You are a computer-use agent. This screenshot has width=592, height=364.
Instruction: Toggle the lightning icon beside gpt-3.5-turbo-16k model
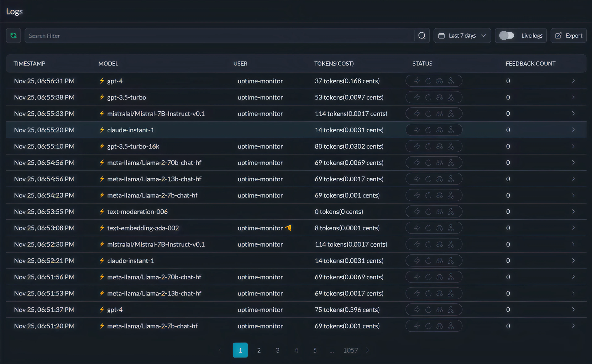(102, 146)
